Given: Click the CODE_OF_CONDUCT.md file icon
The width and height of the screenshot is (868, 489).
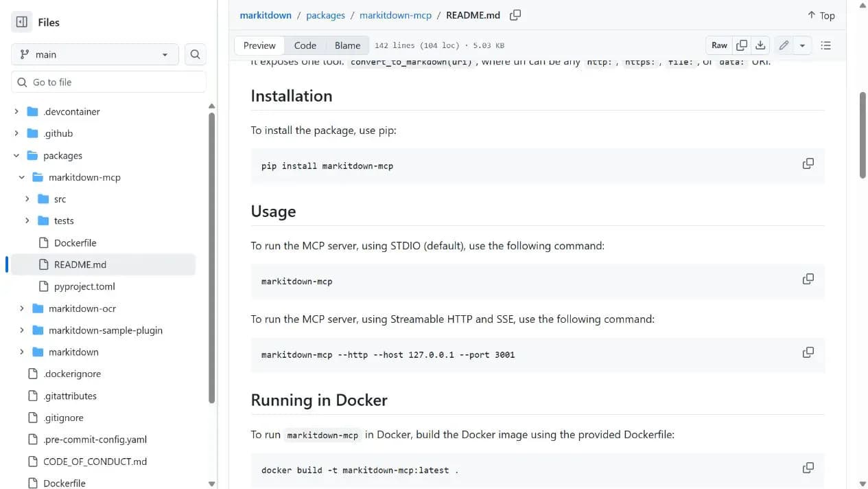Looking at the screenshot, I should click(x=32, y=462).
